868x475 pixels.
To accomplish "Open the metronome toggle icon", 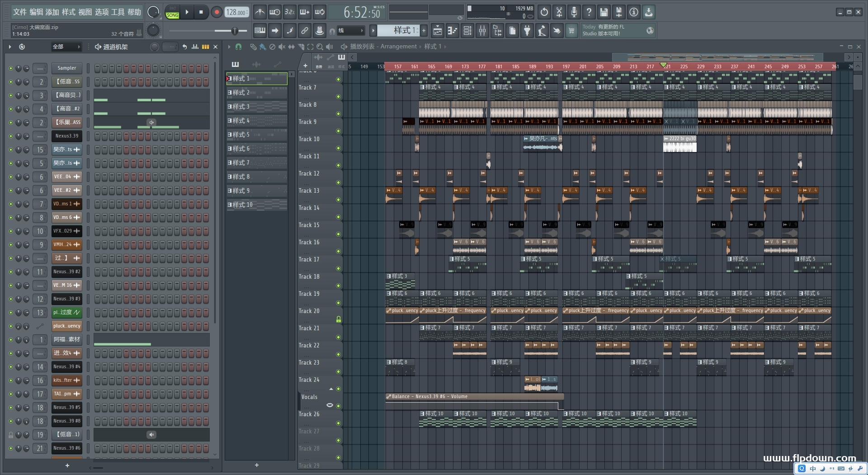I will click(x=259, y=12).
